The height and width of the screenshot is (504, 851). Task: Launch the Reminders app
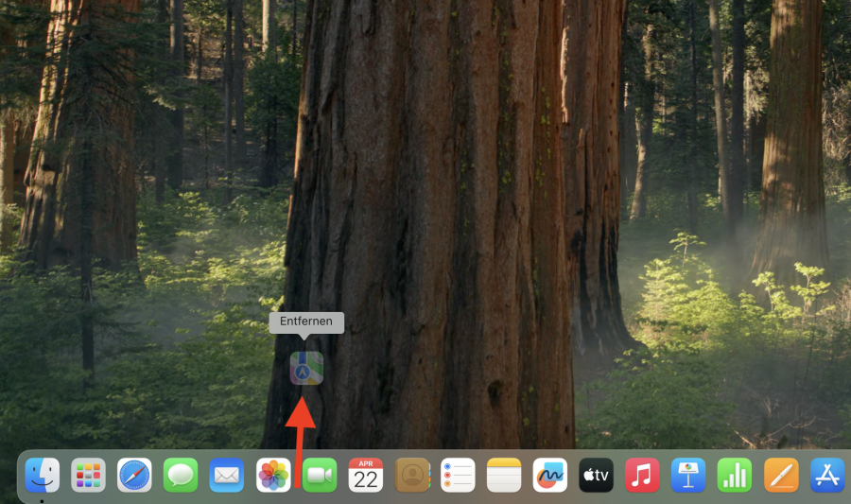coord(459,475)
